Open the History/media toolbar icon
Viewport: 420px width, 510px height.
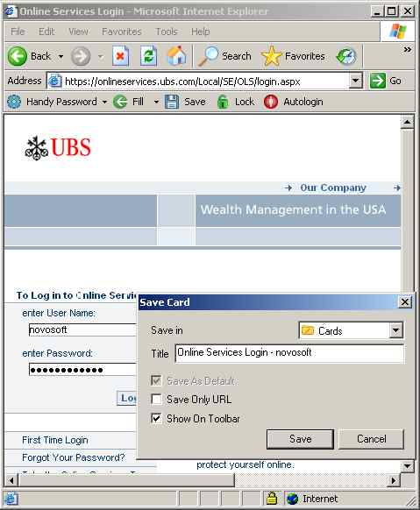click(346, 56)
